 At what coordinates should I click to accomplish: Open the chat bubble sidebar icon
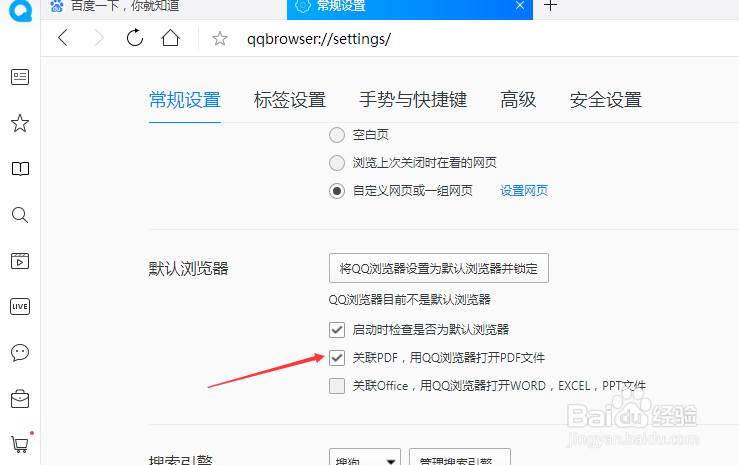[x=20, y=352]
